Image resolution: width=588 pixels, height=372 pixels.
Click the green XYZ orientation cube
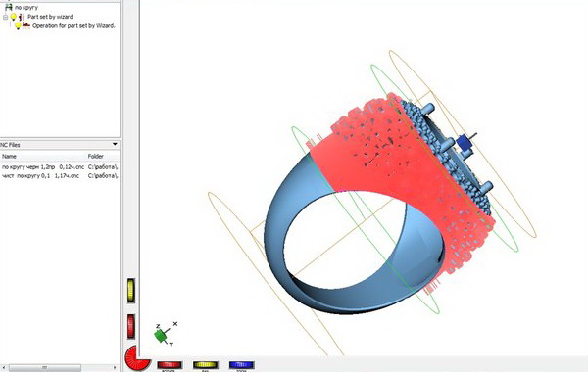[161, 336]
